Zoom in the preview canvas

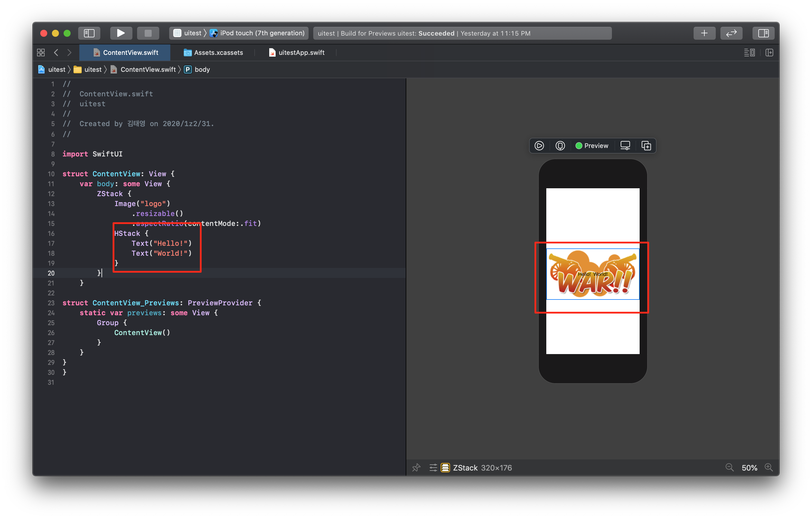[x=769, y=468]
